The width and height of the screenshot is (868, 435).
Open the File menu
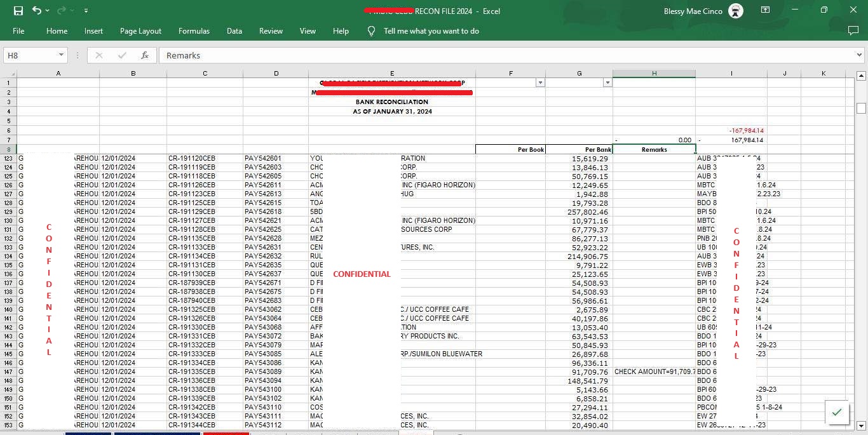pyautogui.click(x=18, y=30)
